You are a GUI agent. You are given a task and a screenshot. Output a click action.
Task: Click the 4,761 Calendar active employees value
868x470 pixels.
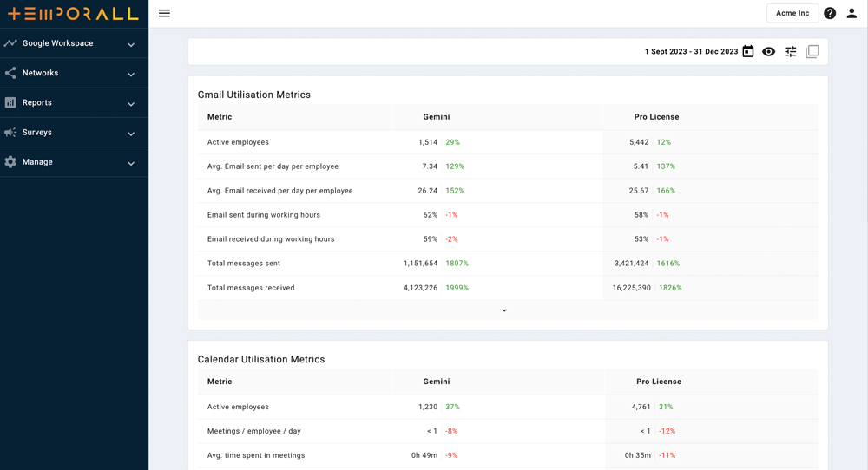pos(641,407)
